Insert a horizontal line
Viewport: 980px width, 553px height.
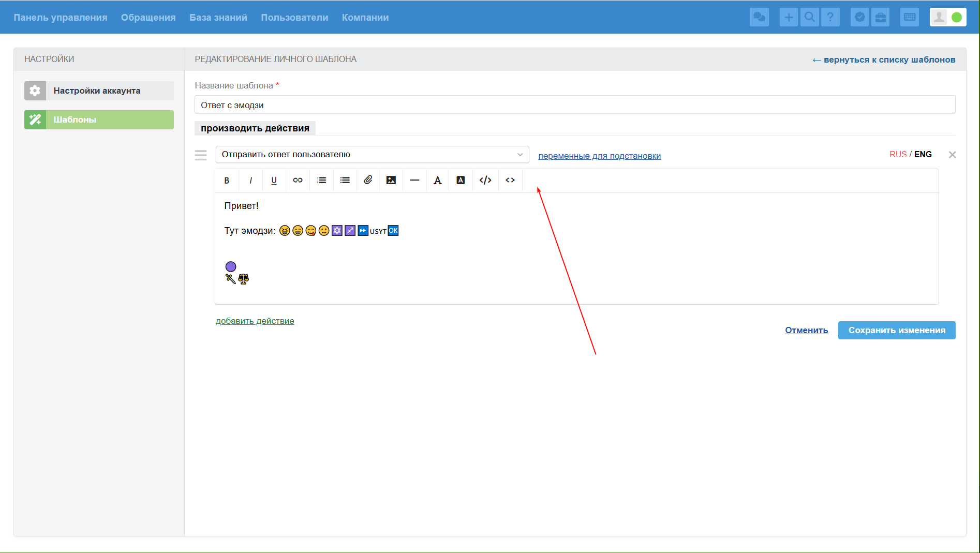(414, 181)
